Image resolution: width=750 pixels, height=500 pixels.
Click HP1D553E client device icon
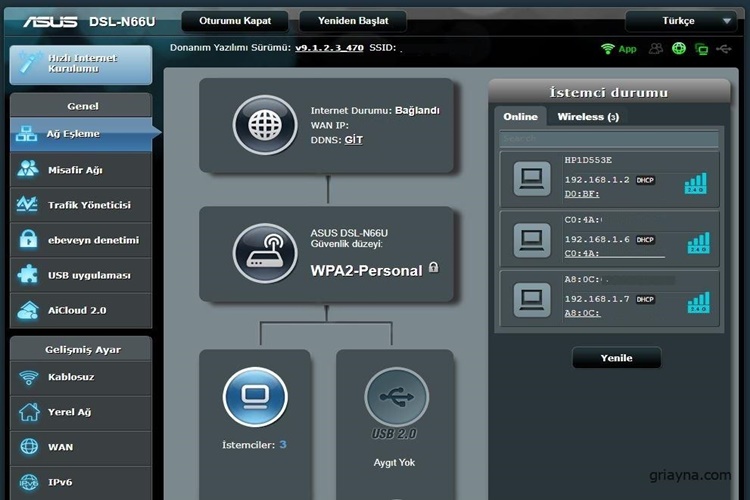[x=532, y=179]
